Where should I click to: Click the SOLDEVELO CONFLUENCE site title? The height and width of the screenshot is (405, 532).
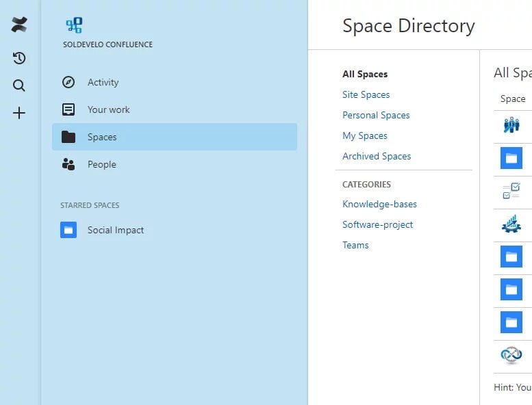pyautogui.click(x=107, y=44)
